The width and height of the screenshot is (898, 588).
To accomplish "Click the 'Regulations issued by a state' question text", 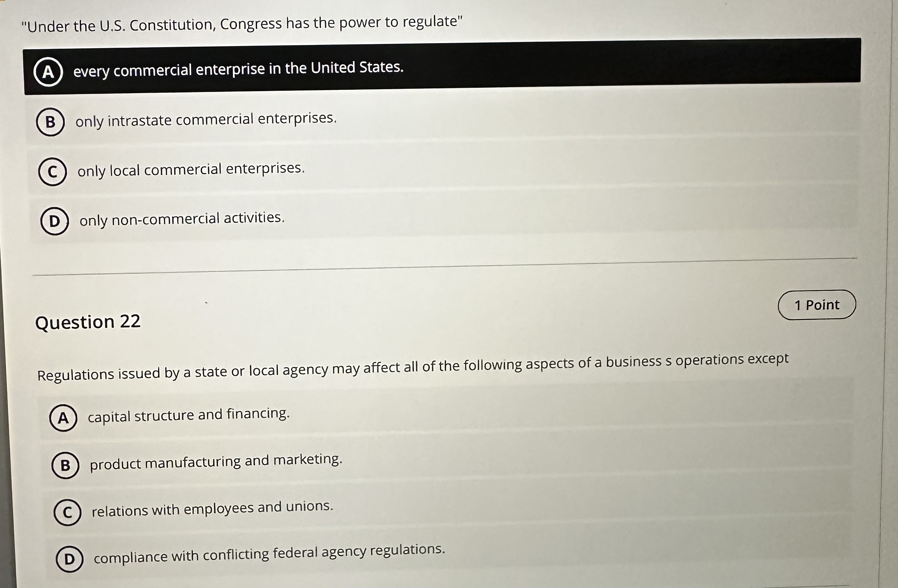I will pos(413,367).
